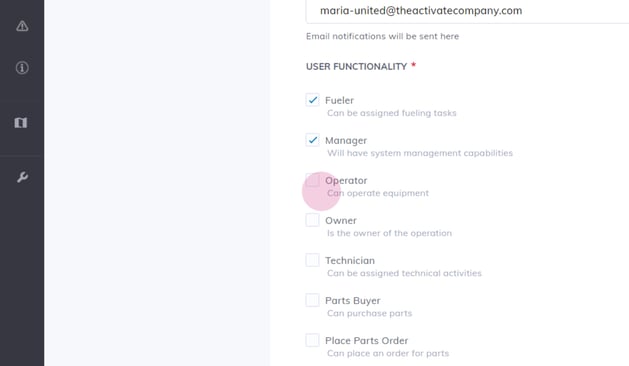The image size is (629, 366).
Task: Click the email address input field
Action: coord(467,11)
